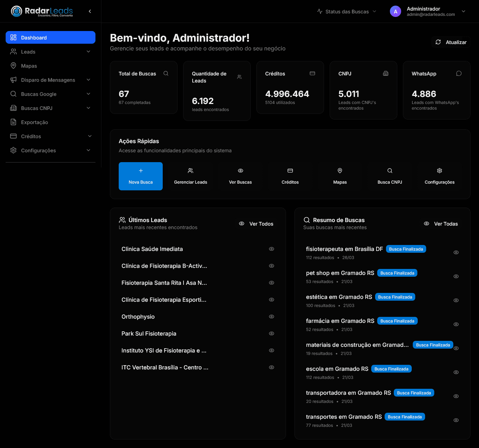
Task: Click the people icon on Quantidade de Leads card
Action: click(240, 77)
